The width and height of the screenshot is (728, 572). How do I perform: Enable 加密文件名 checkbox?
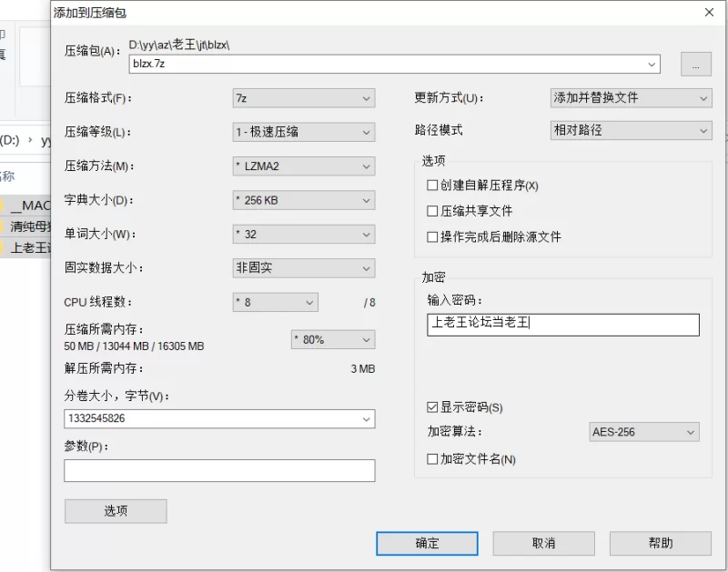[431, 459]
